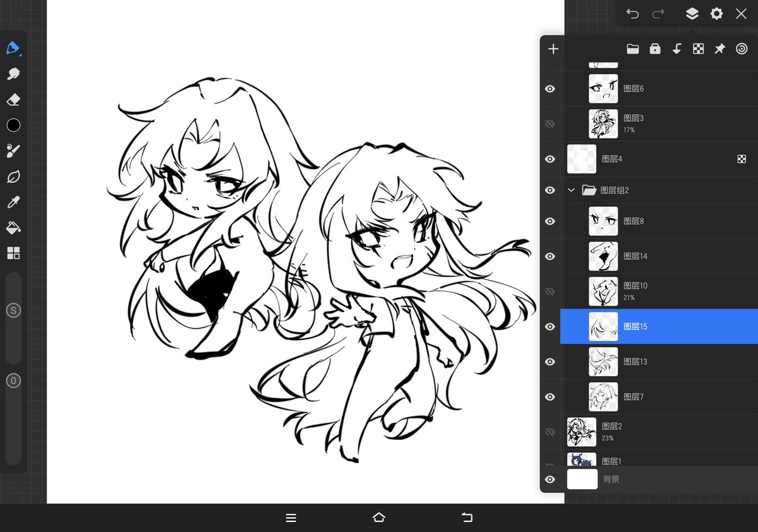Create a new layer group folder

pos(633,49)
